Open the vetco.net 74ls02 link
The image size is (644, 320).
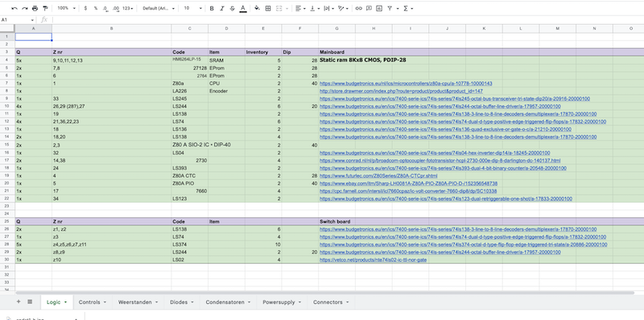pos(373,261)
